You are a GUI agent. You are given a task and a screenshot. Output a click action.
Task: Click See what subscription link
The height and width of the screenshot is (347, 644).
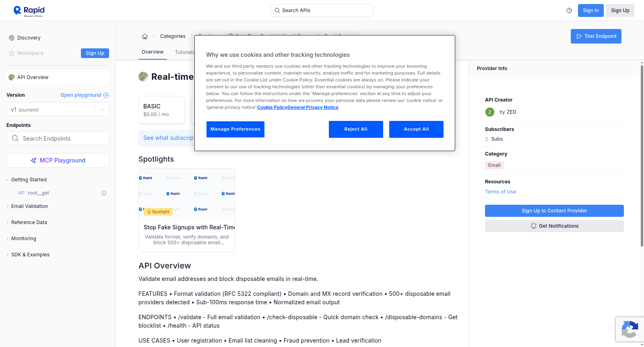[x=169, y=138]
